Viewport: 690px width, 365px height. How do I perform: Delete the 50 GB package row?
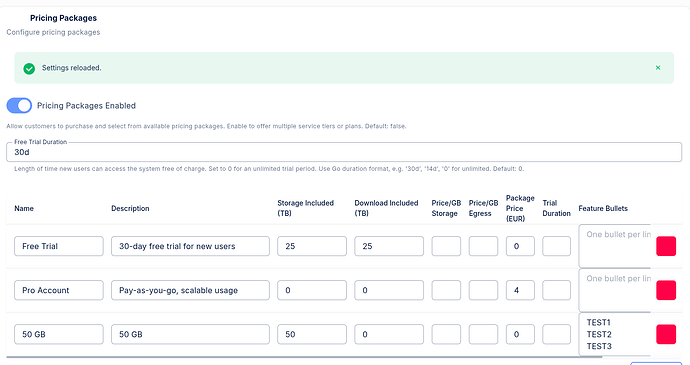[666, 334]
